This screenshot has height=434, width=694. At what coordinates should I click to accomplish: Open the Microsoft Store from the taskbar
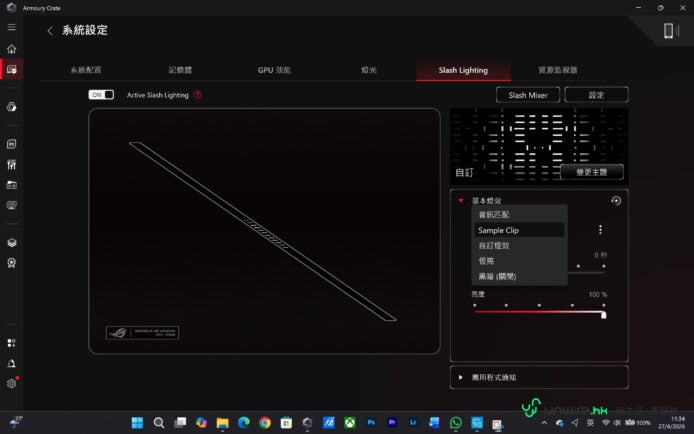(x=286, y=422)
